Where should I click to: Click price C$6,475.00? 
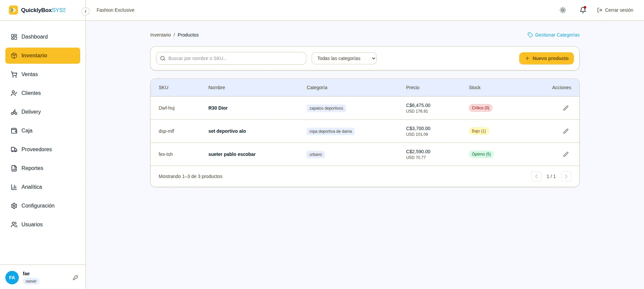click(x=418, y=105)
